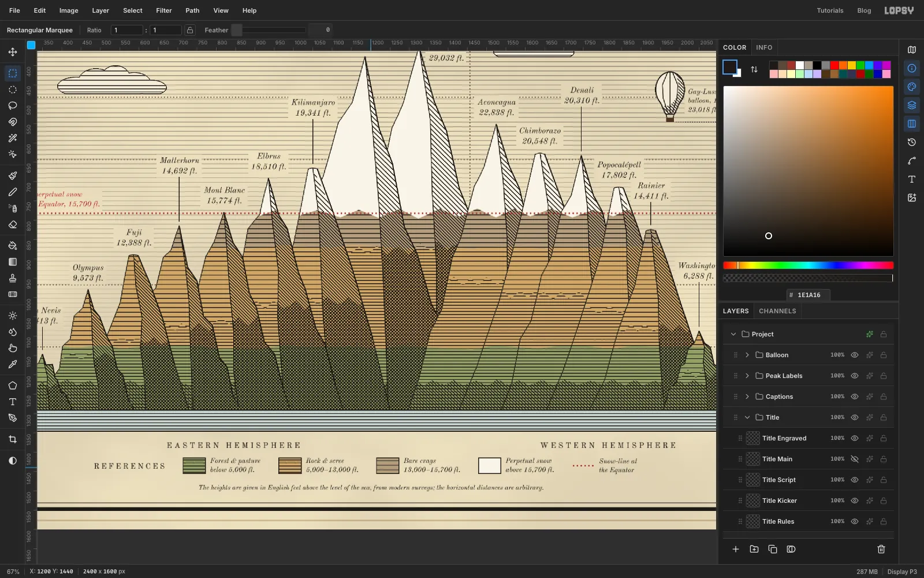924x578 pixels.
Task: Open the History panel icon
Action: coord(912,142)
